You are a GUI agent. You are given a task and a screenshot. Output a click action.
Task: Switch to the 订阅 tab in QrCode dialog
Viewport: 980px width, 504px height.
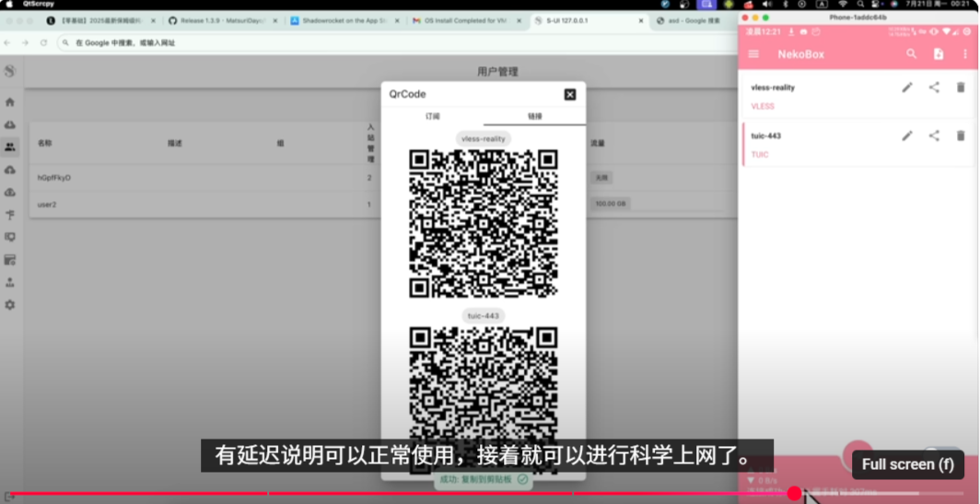(433, 116)
